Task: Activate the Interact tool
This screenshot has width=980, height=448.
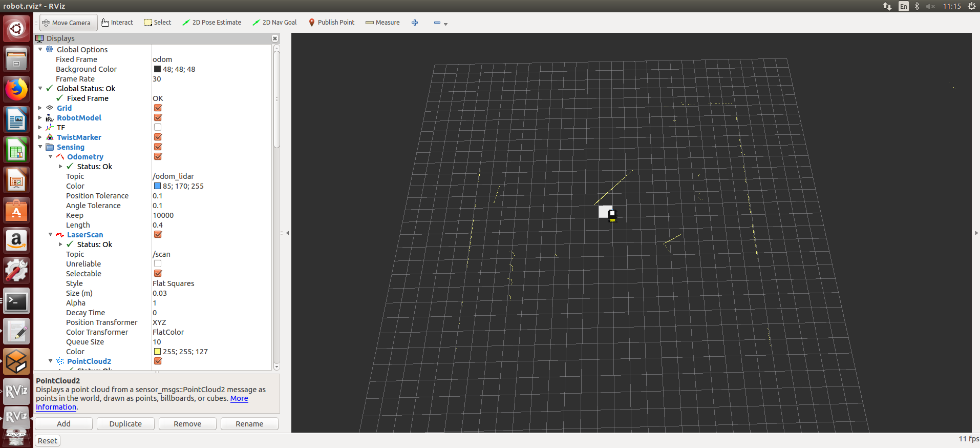Action: [x=117, y=23]
